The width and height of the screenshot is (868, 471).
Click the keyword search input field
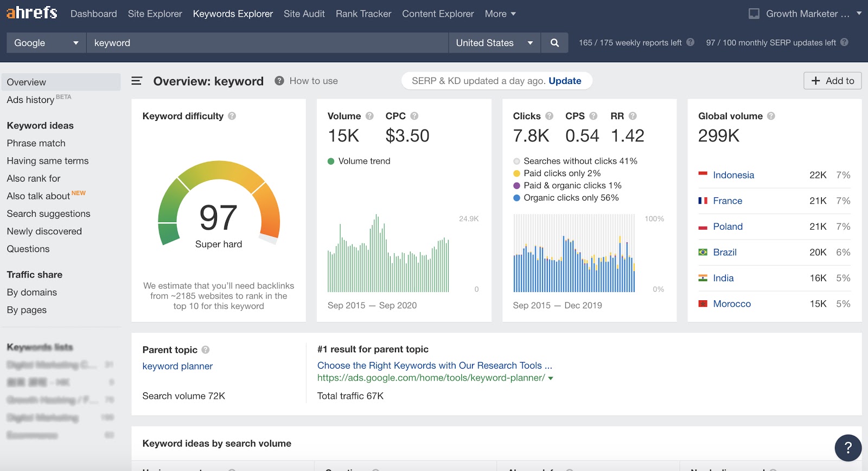267,43
